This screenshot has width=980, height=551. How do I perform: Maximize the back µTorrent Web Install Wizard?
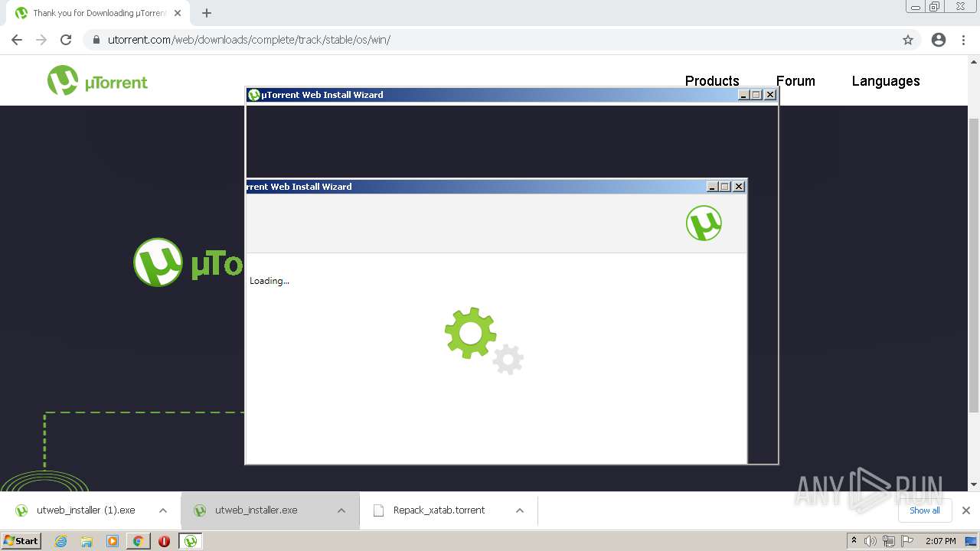coord(756,95)
